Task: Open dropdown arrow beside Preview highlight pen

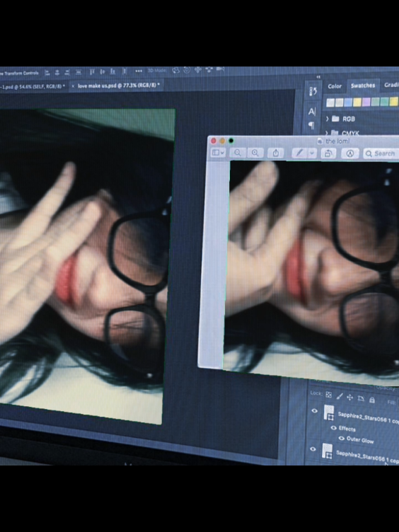Action: point(312,154)
